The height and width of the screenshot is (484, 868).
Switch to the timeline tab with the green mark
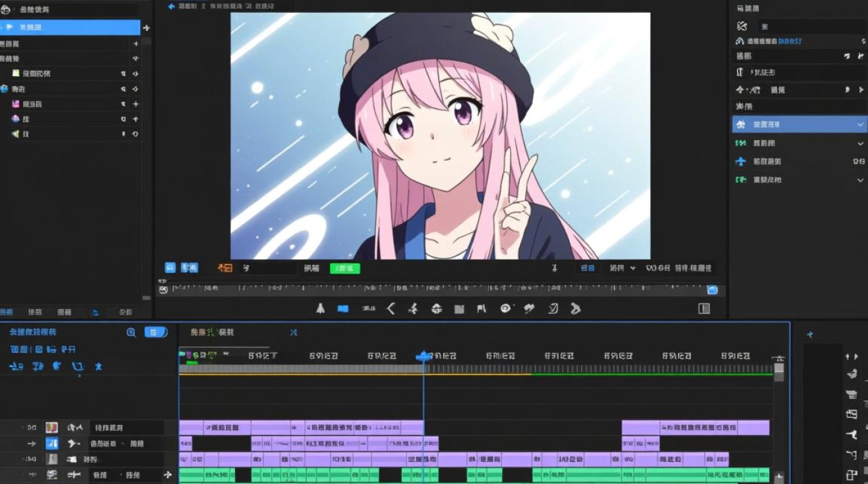coord(212,332)
